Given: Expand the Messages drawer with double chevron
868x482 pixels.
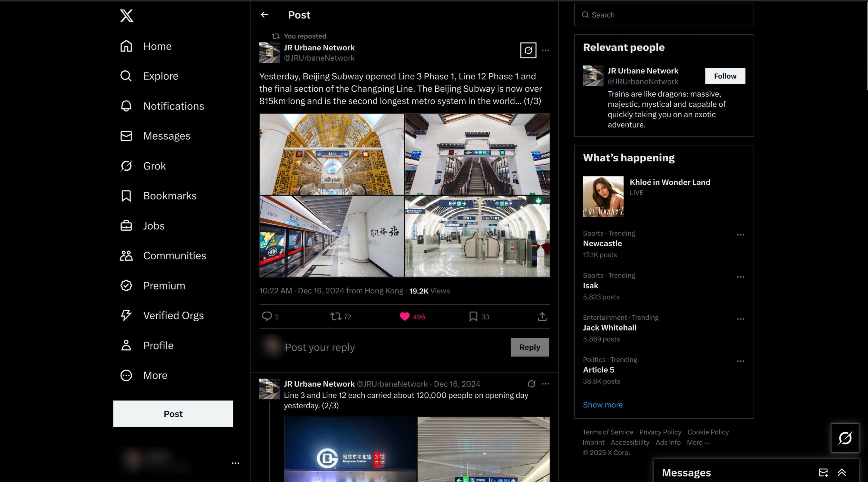Looking at the screenshot, I should tap(842, 473).
